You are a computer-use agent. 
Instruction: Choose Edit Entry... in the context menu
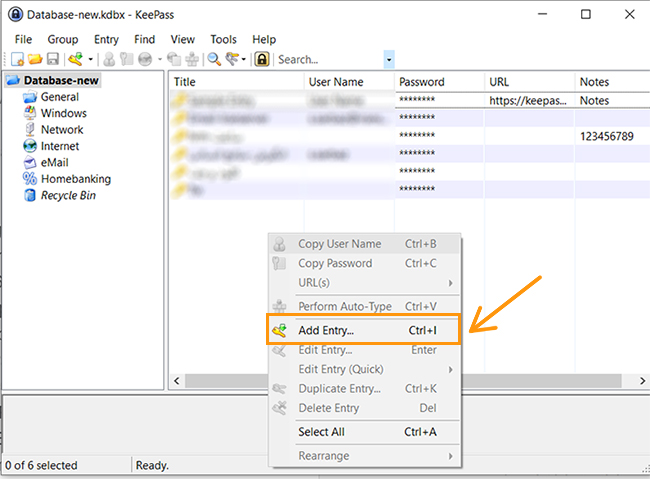click(365, 350)
